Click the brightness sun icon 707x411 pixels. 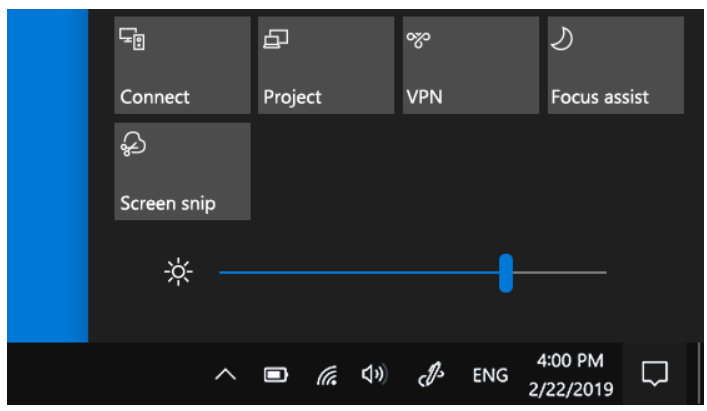coord(179,272)
